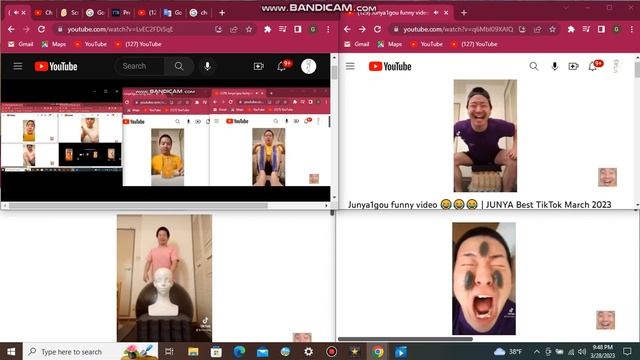Bookmark this page with the left window's star
The width and height of the screenshot is (640, 360).
click(x=249, y=29)
